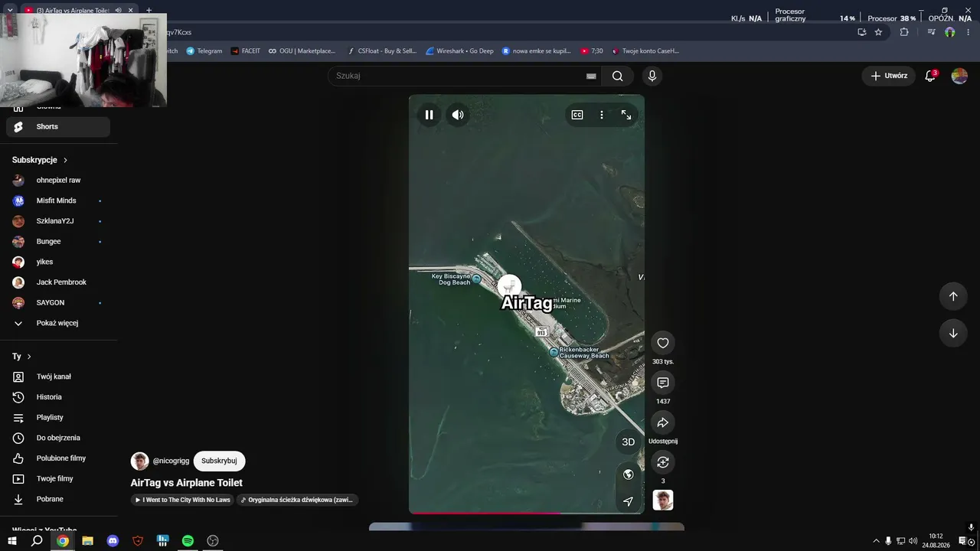
Task: Open Chrome media controls
Action: click(x=931, y=32)
